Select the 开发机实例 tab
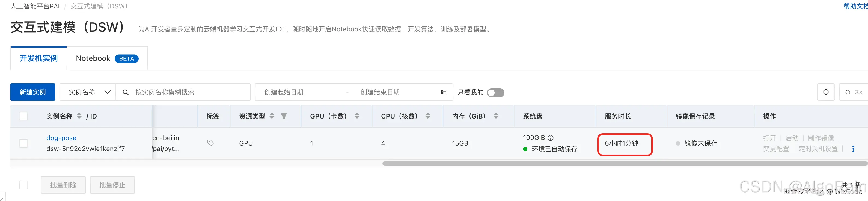868x201 pixels. [39, 58]
